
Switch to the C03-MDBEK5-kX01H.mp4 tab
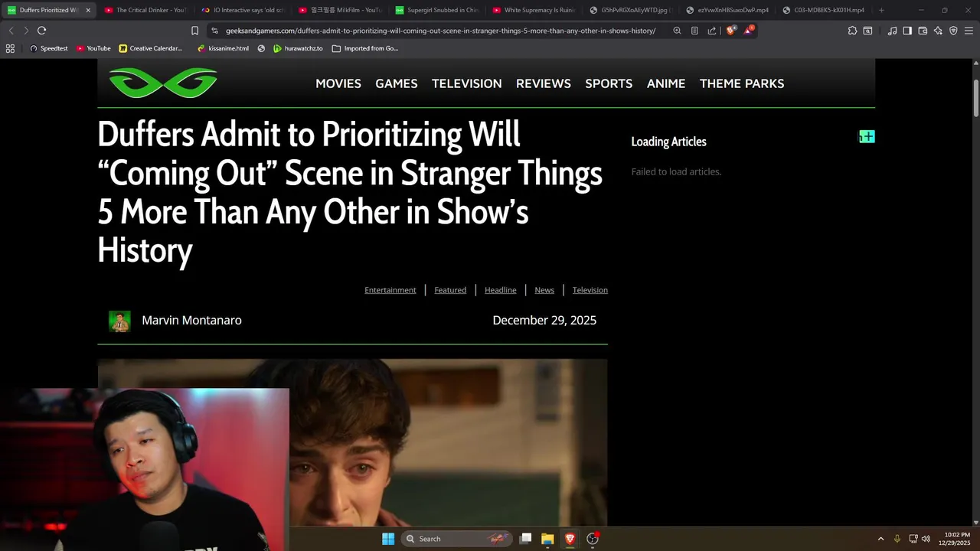click(x=824, y=10)
